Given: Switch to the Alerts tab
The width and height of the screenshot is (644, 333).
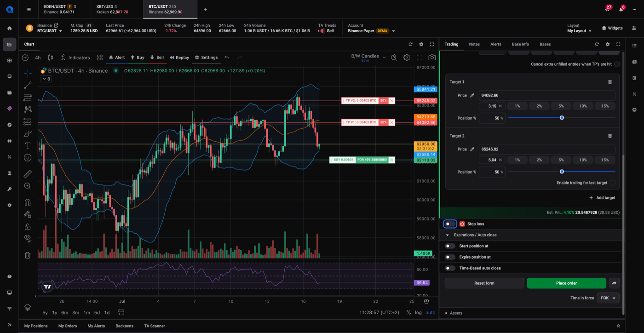Looking at the screenshot, I should point(496,44).
